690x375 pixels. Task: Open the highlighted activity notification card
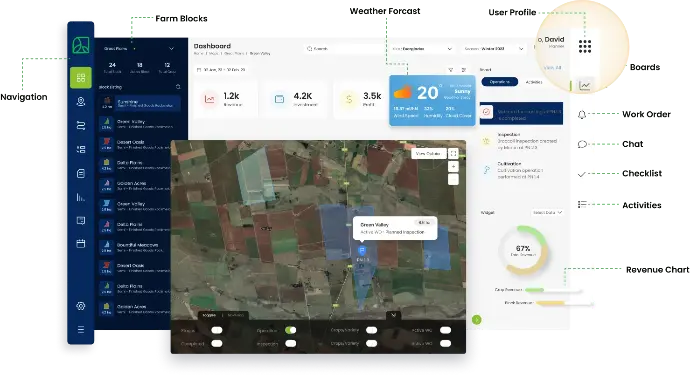521,114
